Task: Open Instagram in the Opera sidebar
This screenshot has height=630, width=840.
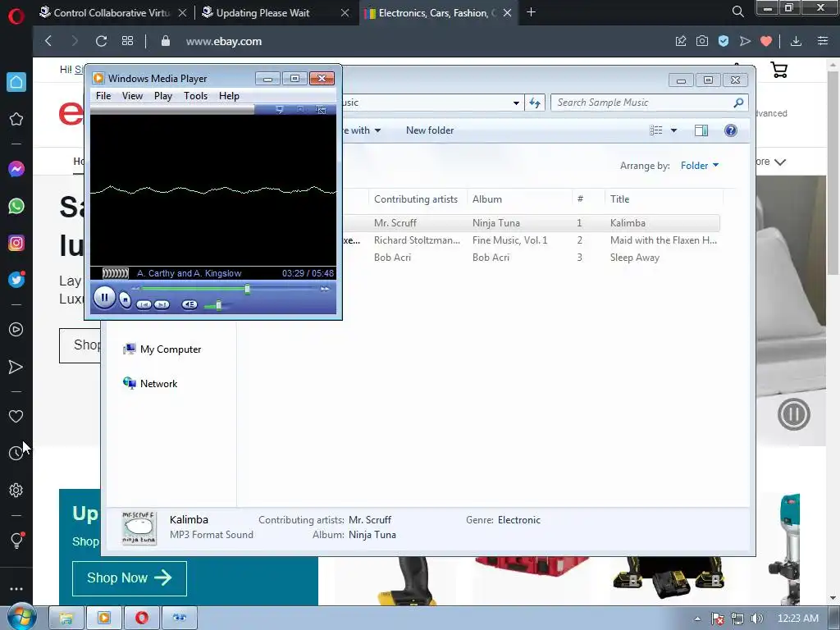Action: point(16,243)
